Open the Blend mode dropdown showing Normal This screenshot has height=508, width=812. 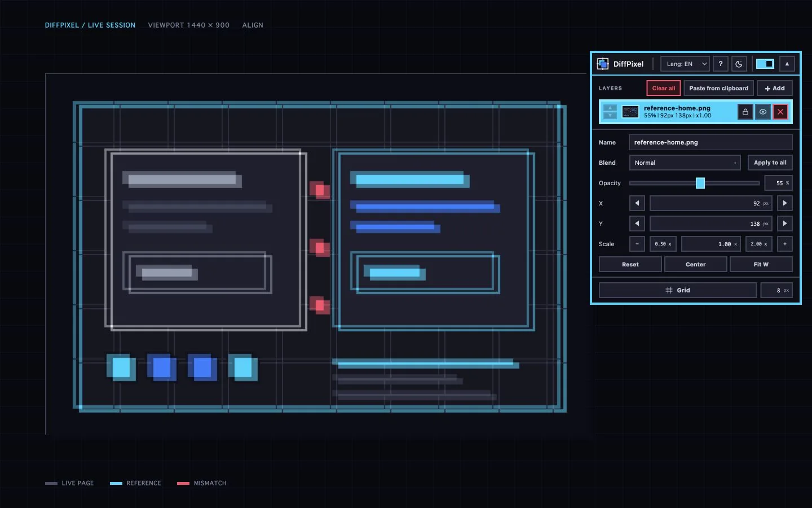(x=685, y=163)
